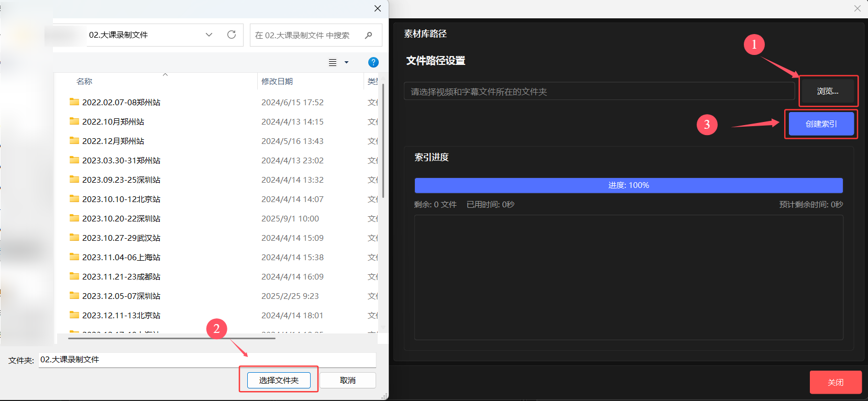The width and height of the screenshot is (868, 401).
Task: Click the 文件夹 name input field
Action: [207, 360]
